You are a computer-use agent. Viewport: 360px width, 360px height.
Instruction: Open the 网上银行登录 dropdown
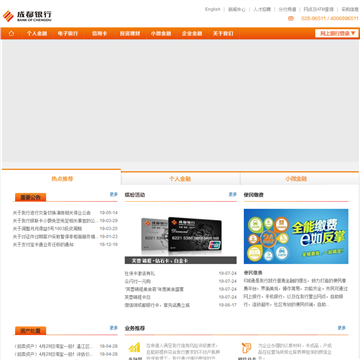pos(337,33)
